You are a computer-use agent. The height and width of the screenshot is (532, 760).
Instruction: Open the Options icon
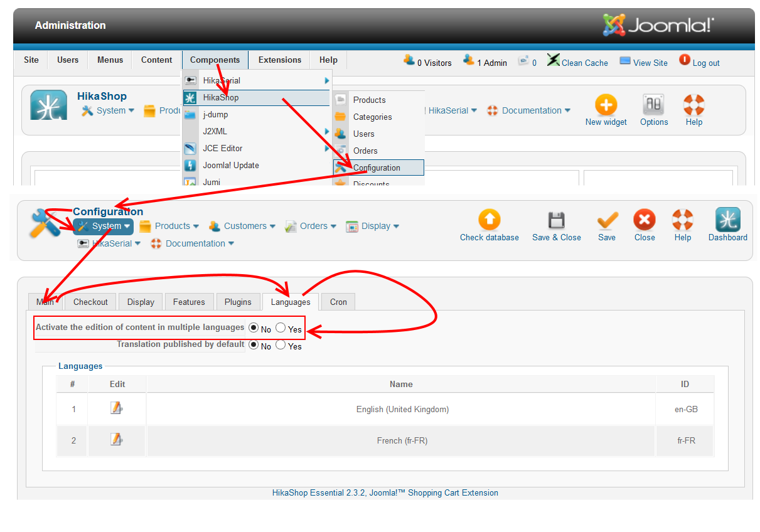(x=654, y=105)
